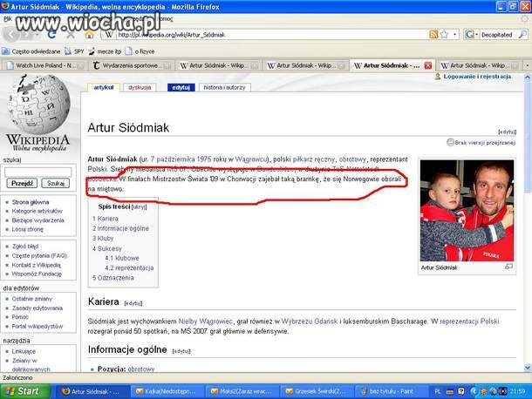Open Losuj stronę sidebar link

tap(28, 229)
